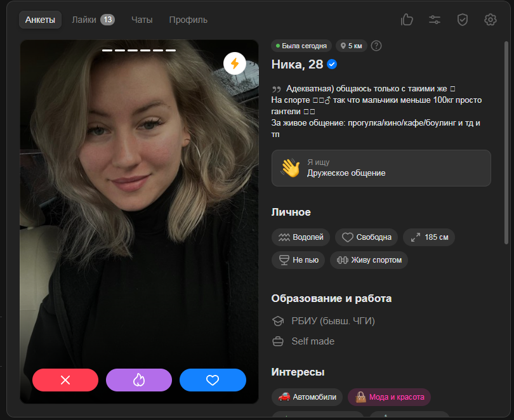Open settings gear icon
This screenshot has width=514, height=420.
pyautogui.click(x=490, y=20)
